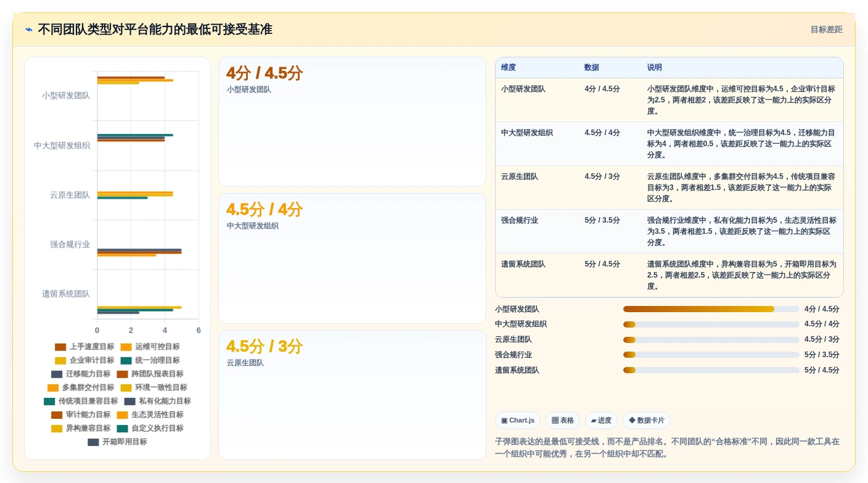Open the 4.5分 / 4分 中大型研发组织 data card
The width and height of the screenshot is (868, 483).
[x=352, y=258]
